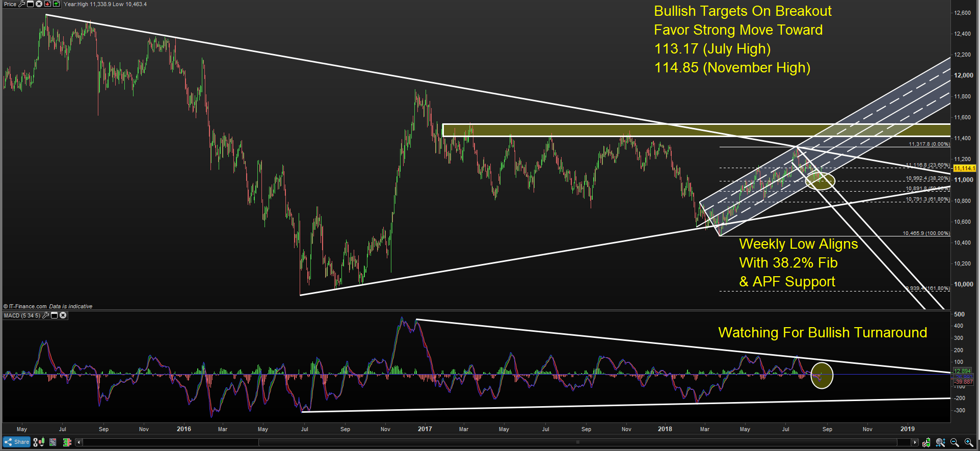Screen dimensions: 980x451
Task: Click the 113.17 (July High) annotation line
Action: click(712, 49)
